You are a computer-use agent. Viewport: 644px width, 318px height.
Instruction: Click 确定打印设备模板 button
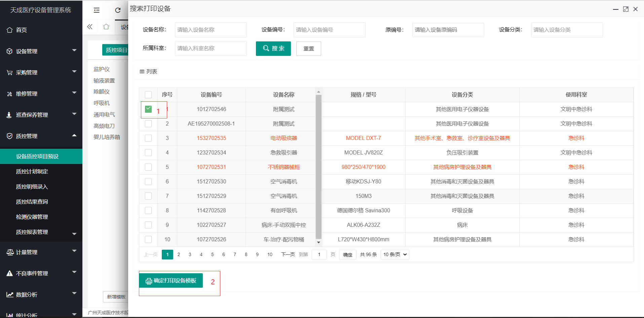click(x=171, y=281)
